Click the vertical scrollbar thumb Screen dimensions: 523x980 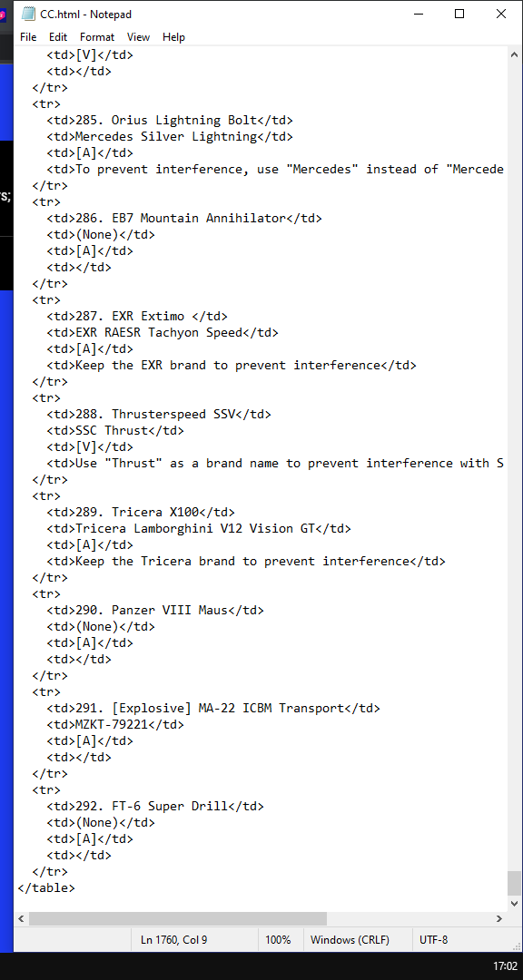tap(514, 883)
